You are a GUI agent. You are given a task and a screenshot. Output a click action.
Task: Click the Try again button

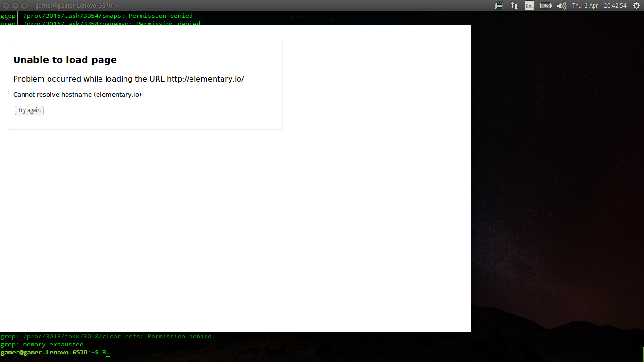coord(29,110)
